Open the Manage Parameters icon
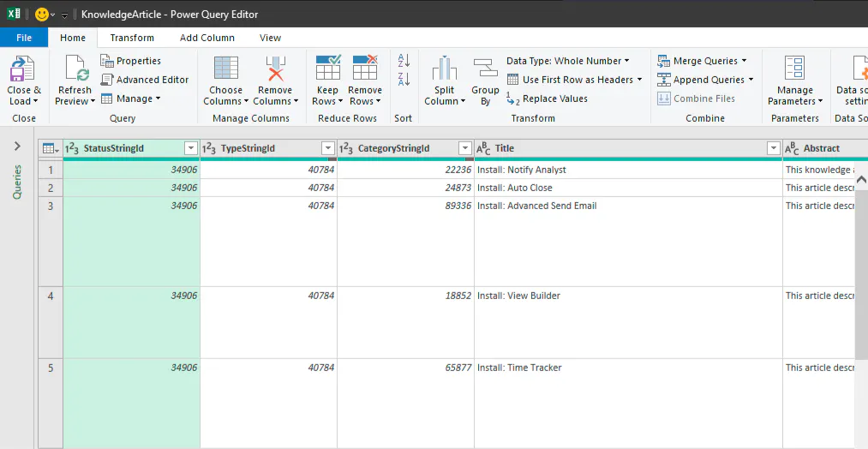The width and height of the screenshot is (868, 449). tap(794, 70)
